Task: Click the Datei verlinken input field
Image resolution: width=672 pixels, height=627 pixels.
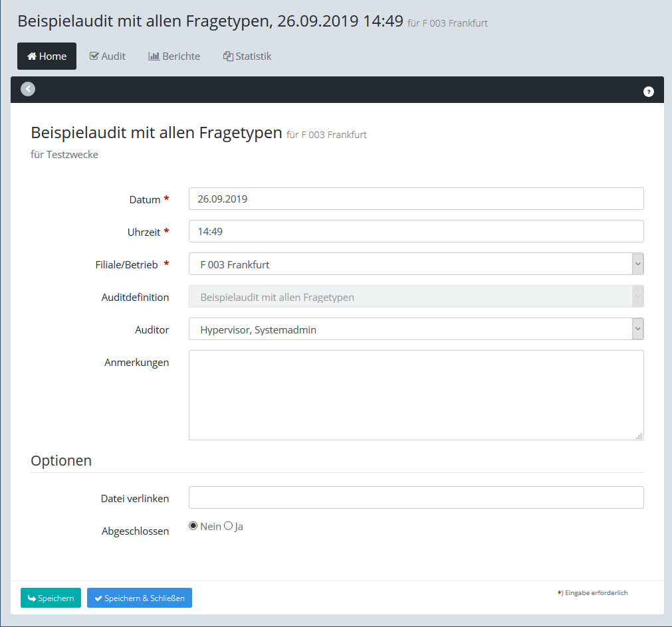Action: [x=416, y=497]
